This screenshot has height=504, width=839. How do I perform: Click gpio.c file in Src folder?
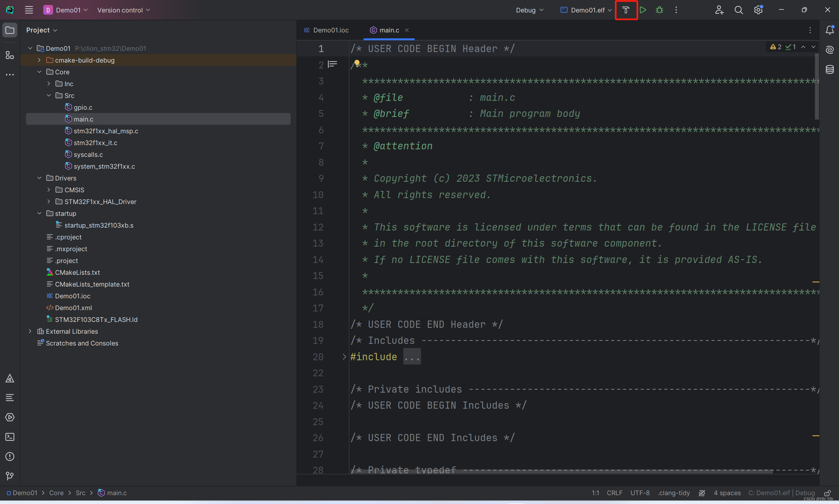[x=84, y=107]
